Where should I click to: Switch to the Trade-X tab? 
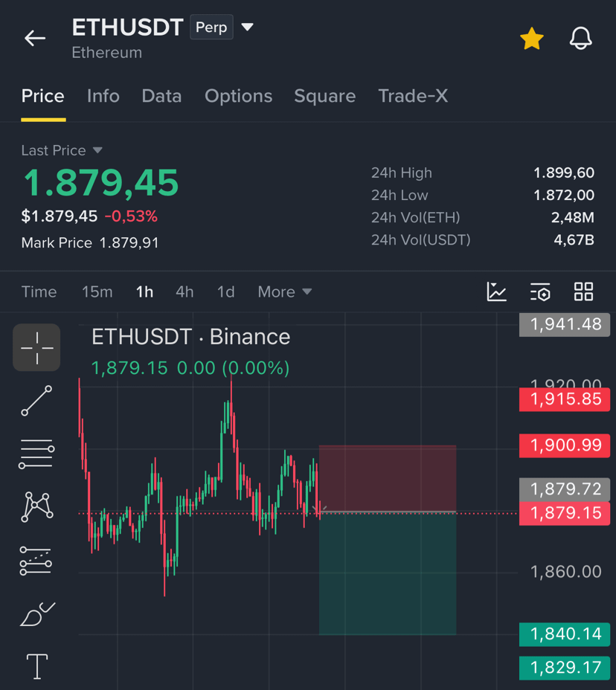[413, 96]
